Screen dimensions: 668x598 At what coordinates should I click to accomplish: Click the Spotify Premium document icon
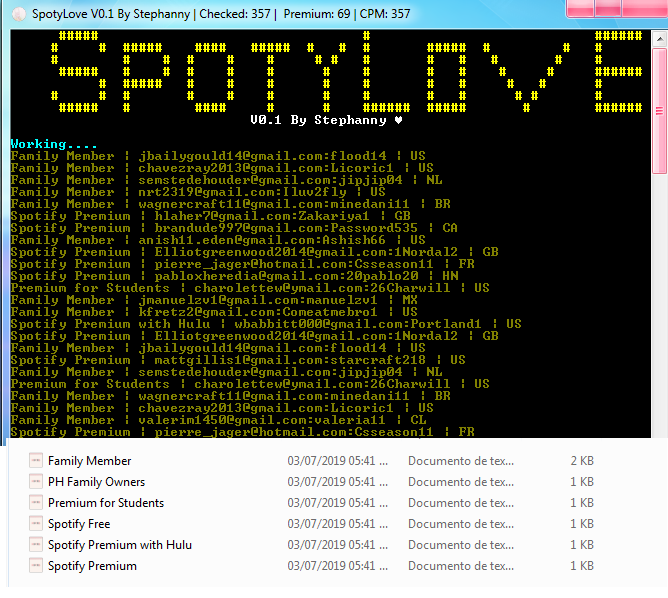[x=36, y=566]
